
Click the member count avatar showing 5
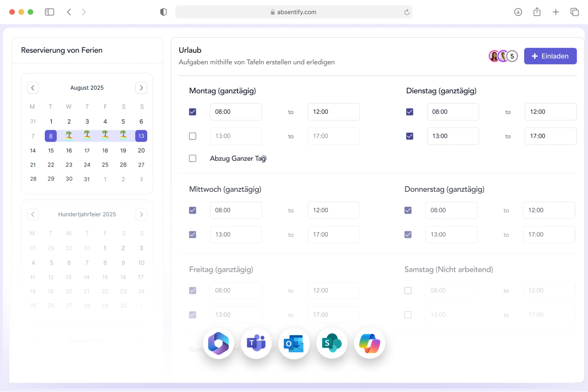512,56
